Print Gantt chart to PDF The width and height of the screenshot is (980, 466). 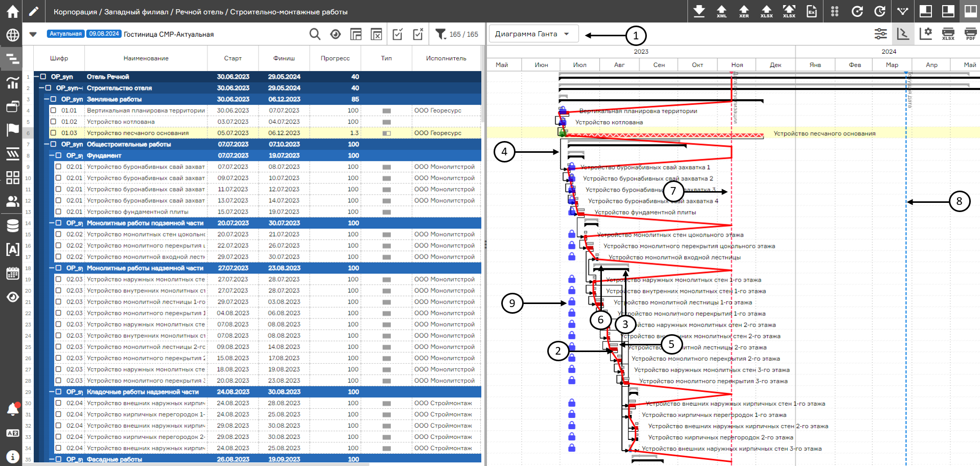[x=970, y=34]
